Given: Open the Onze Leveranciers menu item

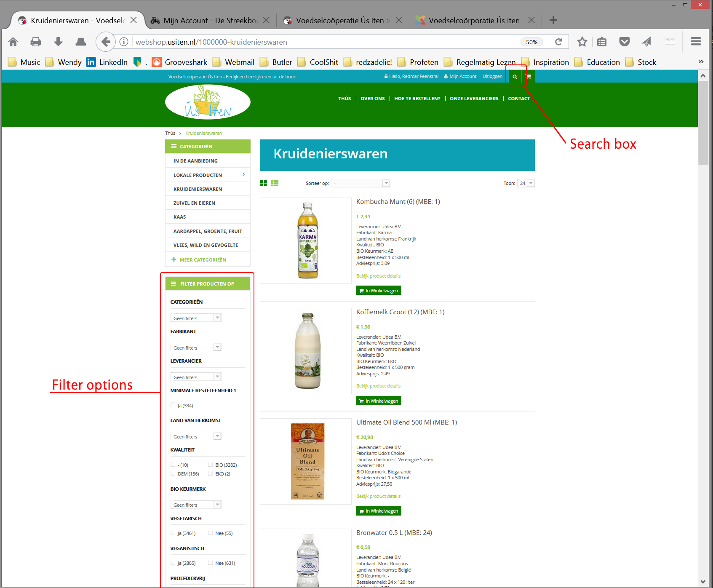Looking at the screenshot, I should (x=474, y=99).
